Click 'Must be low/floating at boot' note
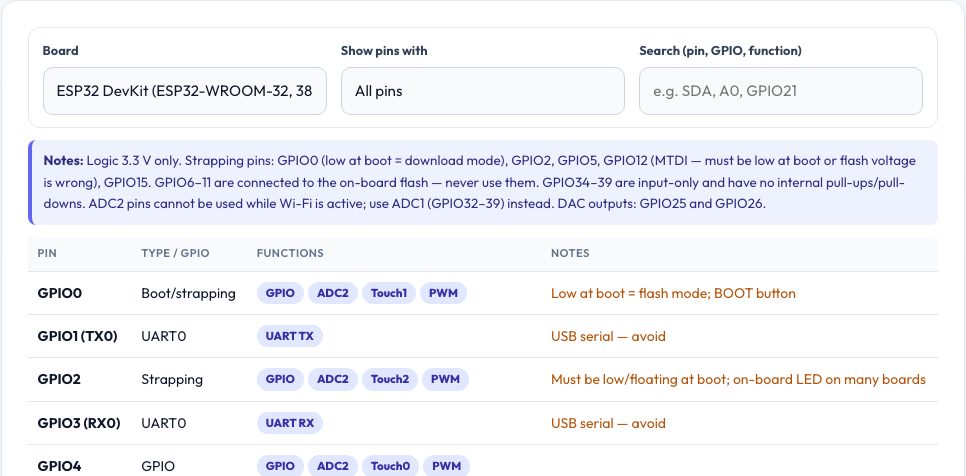 [x=639, y=379]
